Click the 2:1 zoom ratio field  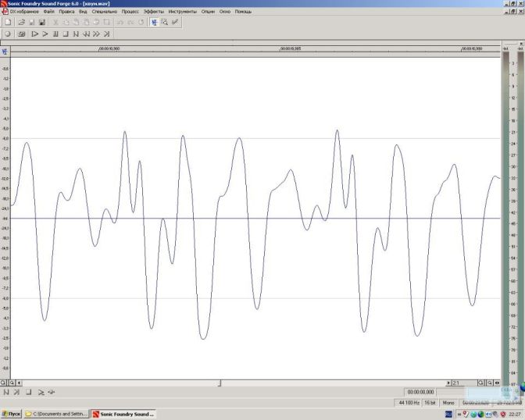coord(464,383)
